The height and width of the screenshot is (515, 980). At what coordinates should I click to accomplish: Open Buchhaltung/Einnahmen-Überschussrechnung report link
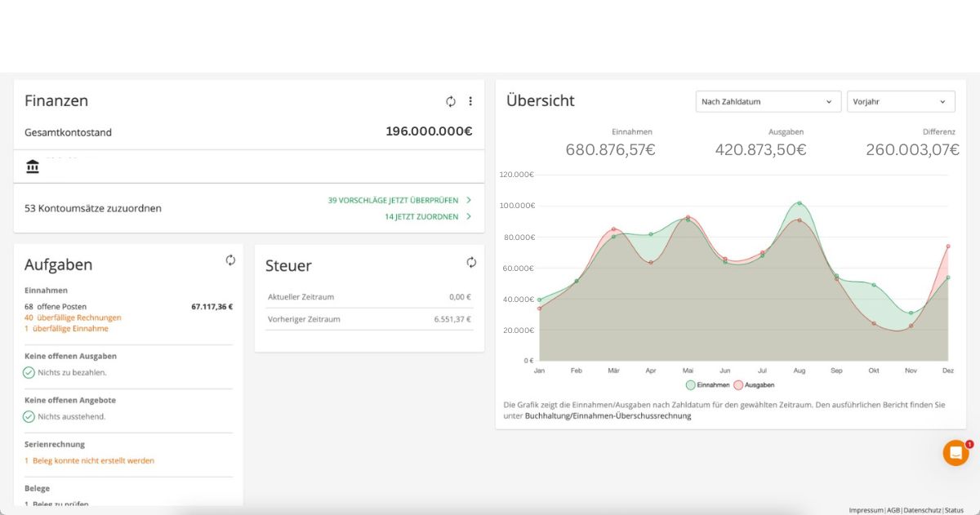(x=608, y=416)
